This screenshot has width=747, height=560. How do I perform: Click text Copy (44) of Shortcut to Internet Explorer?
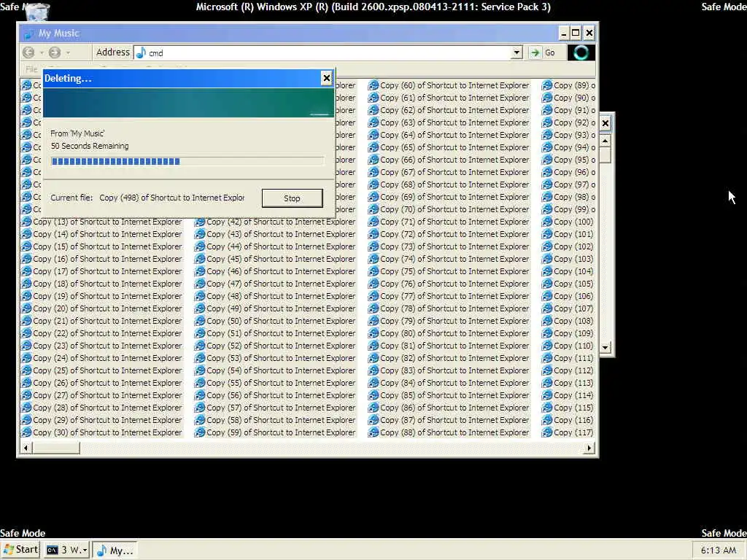pyautogui.click(x=281, y=246)
